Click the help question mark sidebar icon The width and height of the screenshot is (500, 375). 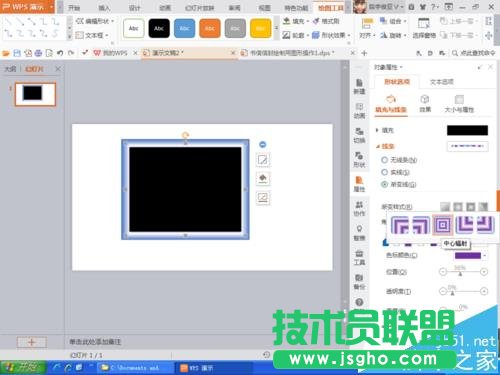point(359,302)
